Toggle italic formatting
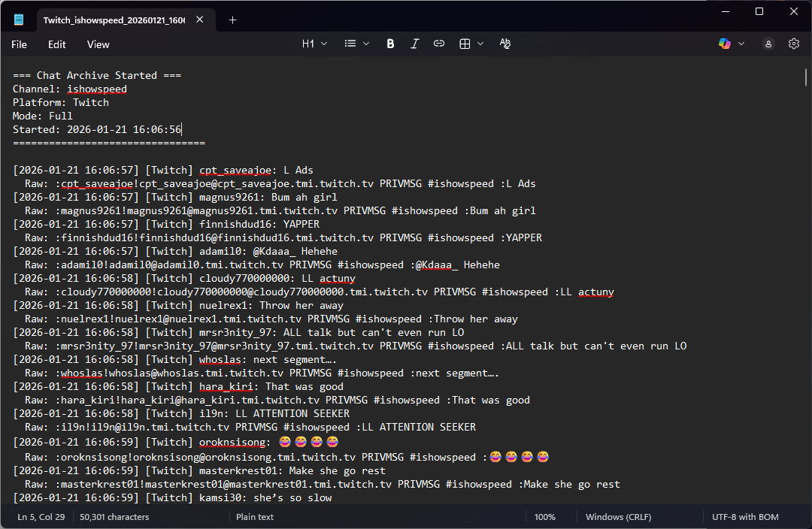The height and width of the screenshot is (529, 812). pos(414,44)
